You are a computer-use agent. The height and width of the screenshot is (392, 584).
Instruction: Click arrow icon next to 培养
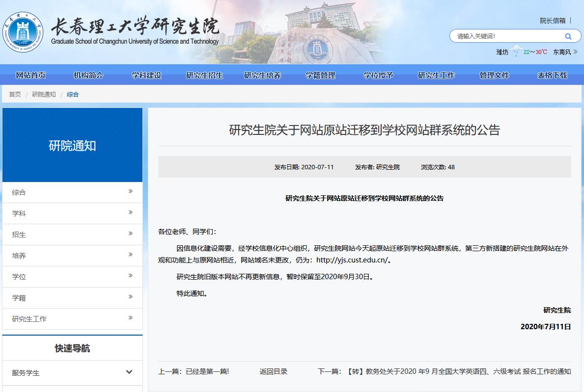click(x=130, y=255)
